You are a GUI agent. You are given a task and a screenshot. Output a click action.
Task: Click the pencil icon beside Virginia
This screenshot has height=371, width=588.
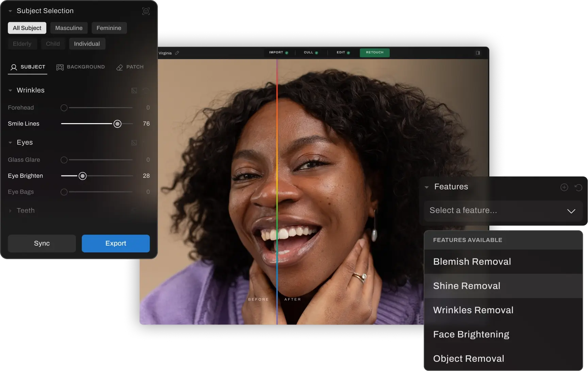tap(177, 53)
